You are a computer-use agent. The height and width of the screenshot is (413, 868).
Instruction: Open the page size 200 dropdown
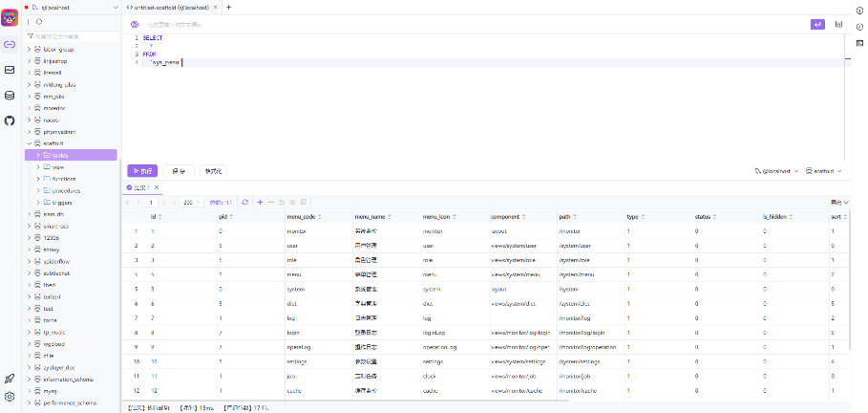click(x=190, y=202)
